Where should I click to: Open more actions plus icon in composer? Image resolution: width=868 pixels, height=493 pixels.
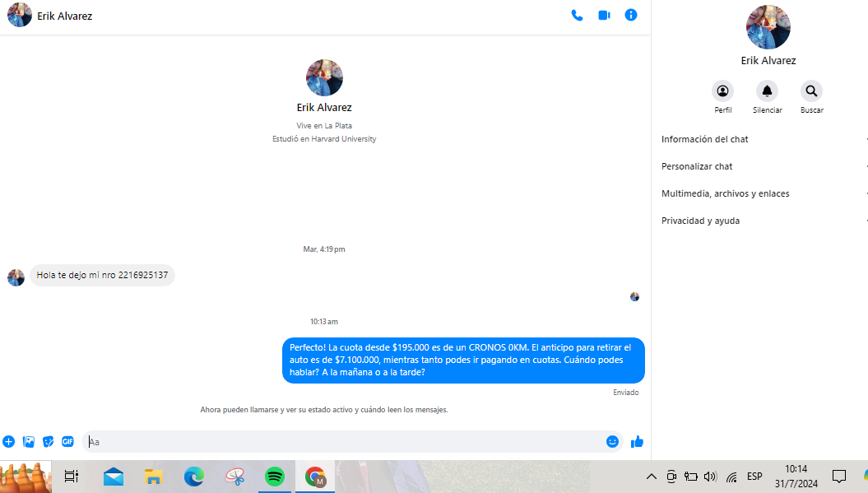[x=9, y=442]
